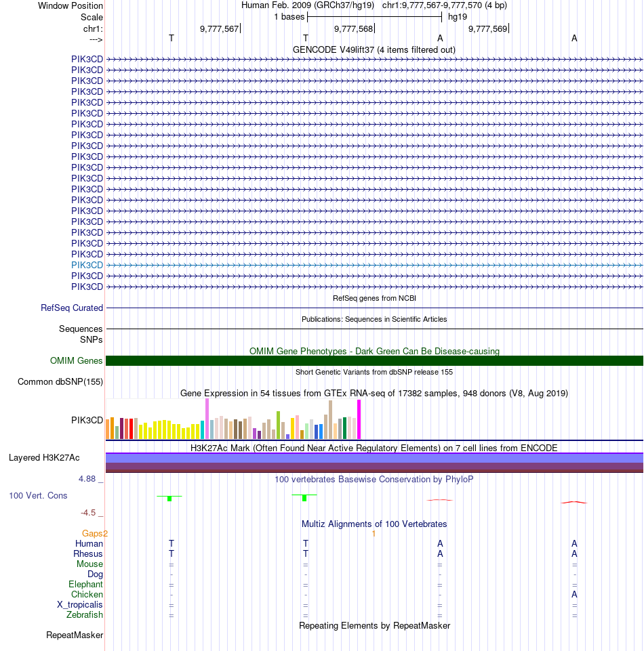The height and width of the screenshot is (651, 644).
Task: Click the 9,777,568 coordinate label
Action: tap(354, 28)
